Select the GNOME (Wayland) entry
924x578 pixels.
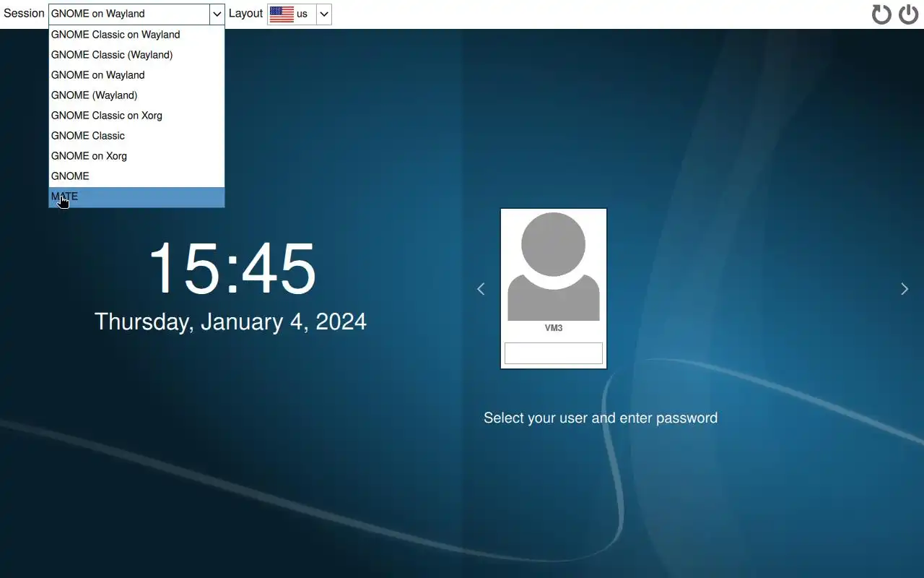click(136, 95)
